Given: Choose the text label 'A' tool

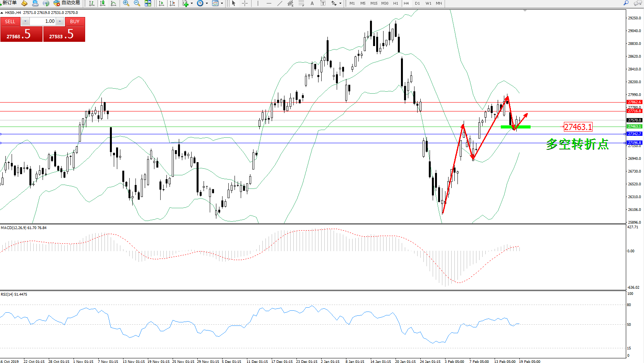Looking at the screenshot, I should click(312, 3).
